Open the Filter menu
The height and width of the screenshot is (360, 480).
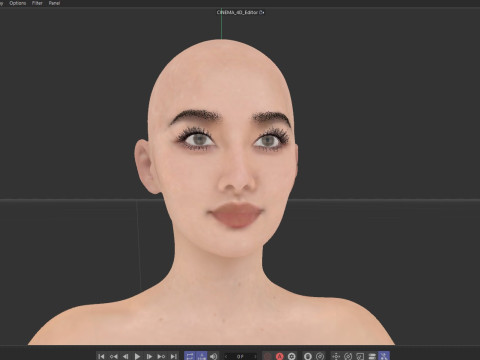point(37,3)
